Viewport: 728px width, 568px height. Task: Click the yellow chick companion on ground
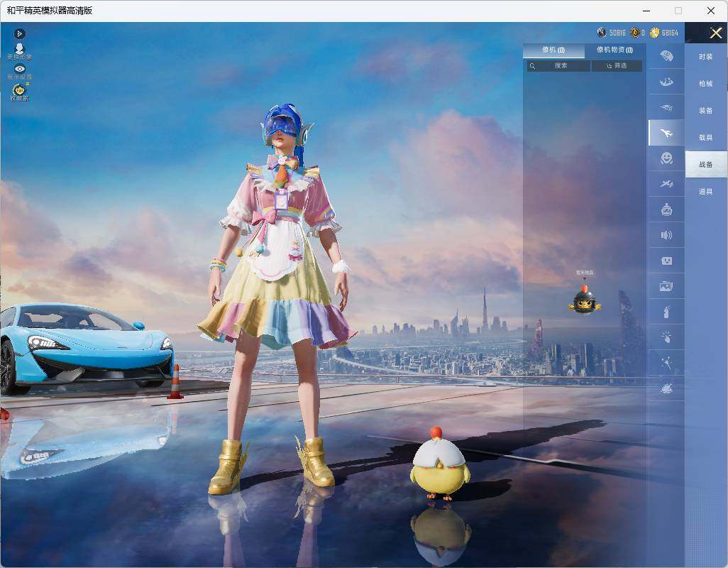point(440,464)
